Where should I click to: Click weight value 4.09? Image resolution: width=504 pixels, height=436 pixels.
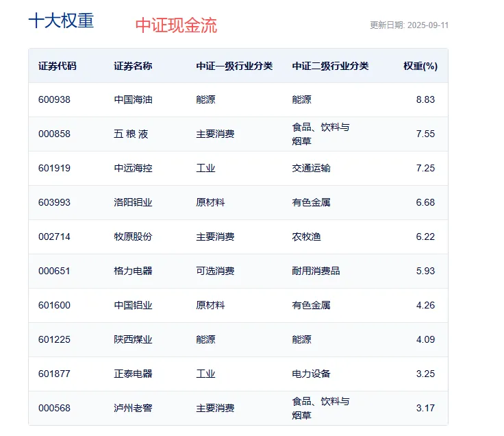(x=425, y=339)
